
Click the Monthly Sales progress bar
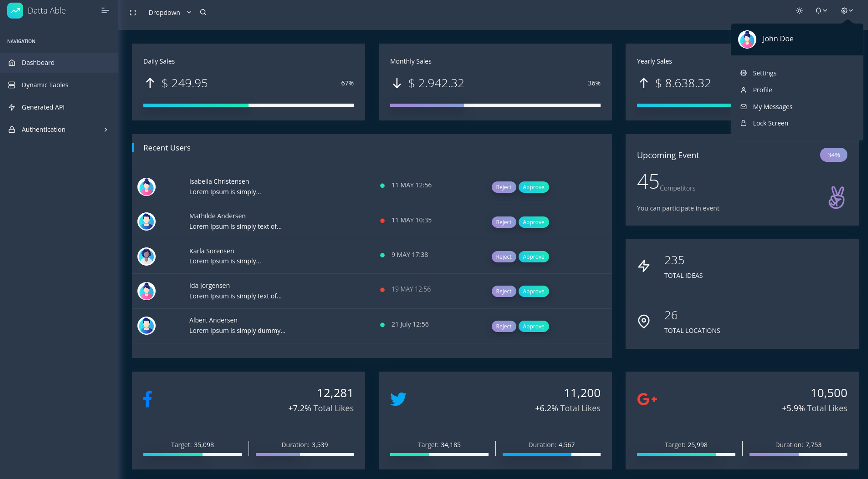point(495,105)
